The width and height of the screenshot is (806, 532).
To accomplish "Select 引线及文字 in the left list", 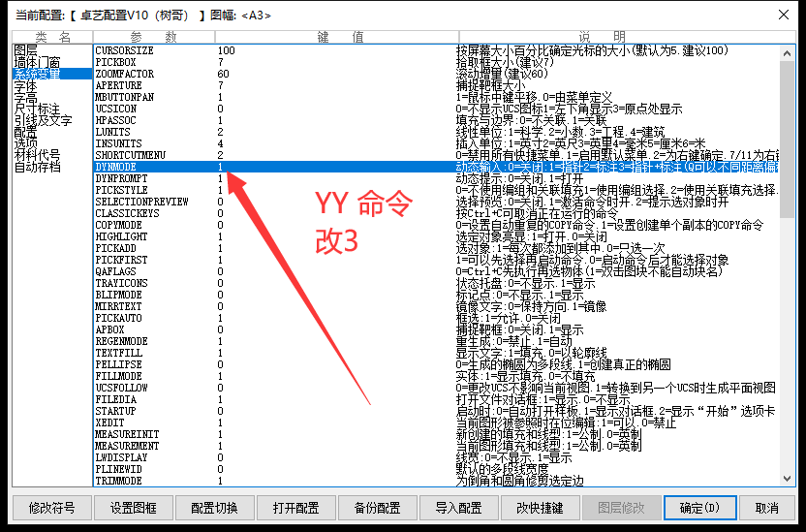I will pyautogui.click(x=42, y=120).
